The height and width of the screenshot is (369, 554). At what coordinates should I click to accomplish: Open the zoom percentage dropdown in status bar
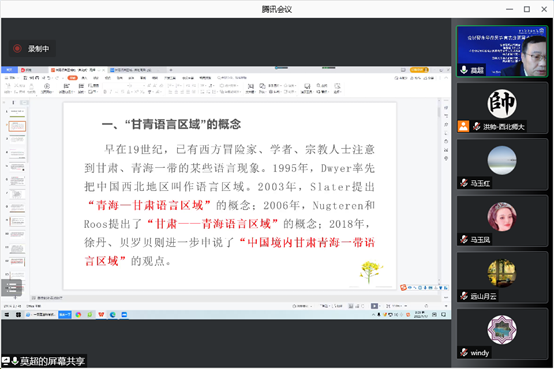(397, 306)
